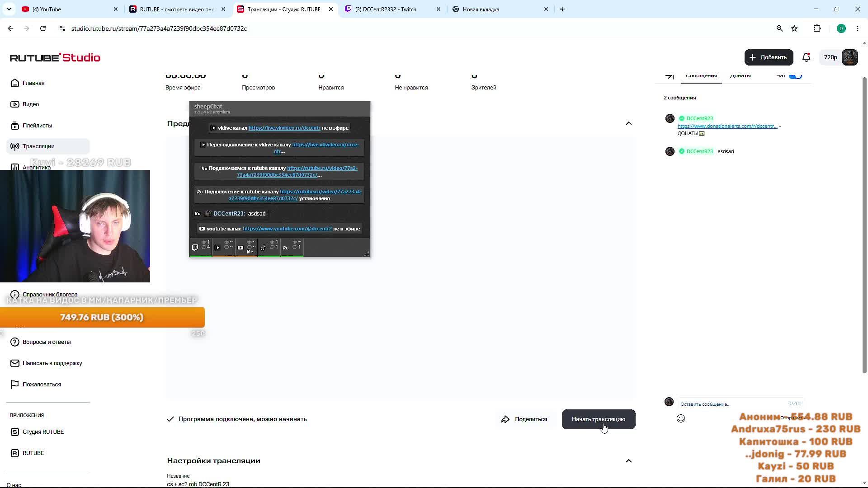Open the youtube.com/@dccentr2 link in sheepChat
The height and width of the screenshot is (488, 868).
point(287,229)
